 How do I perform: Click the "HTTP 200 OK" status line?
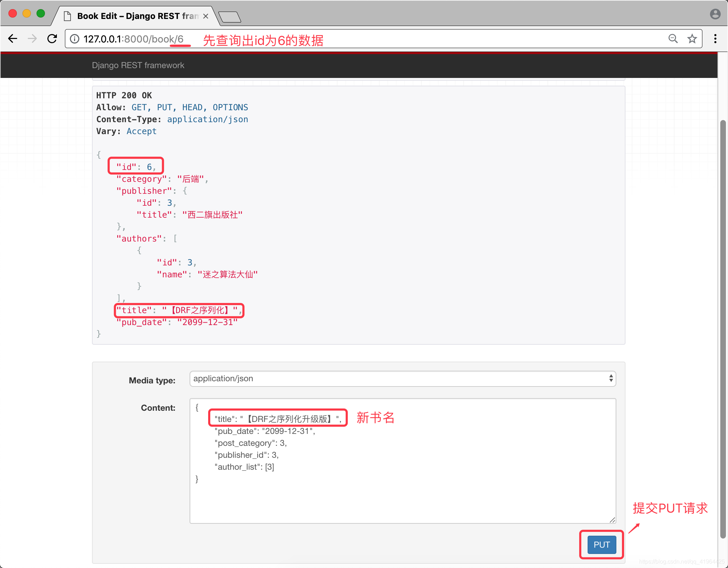(124, 95)
